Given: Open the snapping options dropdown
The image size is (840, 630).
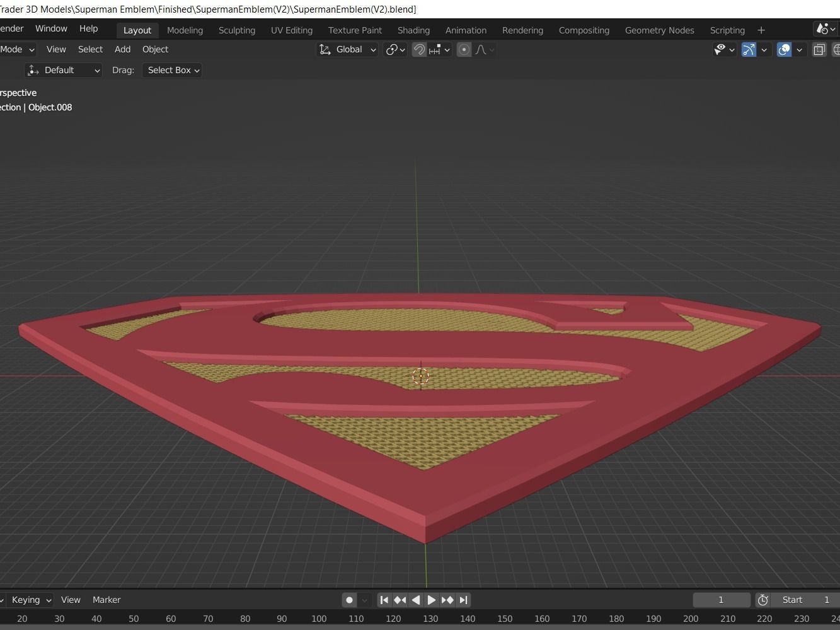Looking at the screenshot, I should pos(440,49).
